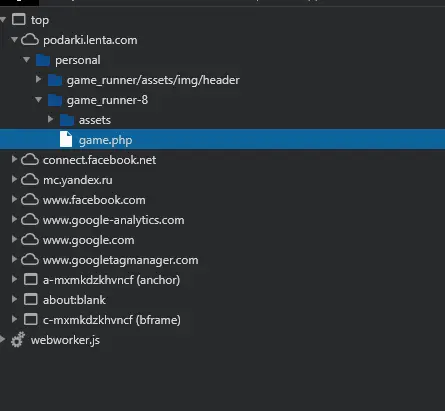Expand the assets folder arrow

click(50, 119)
